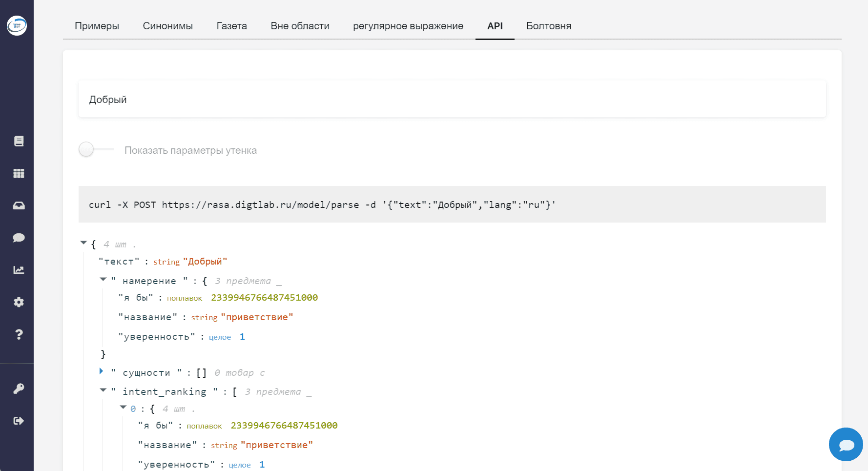This screenshot has height=471, width=868.
Task: Click the logout arrow icon in sidebar
Action: pos(19,421)
